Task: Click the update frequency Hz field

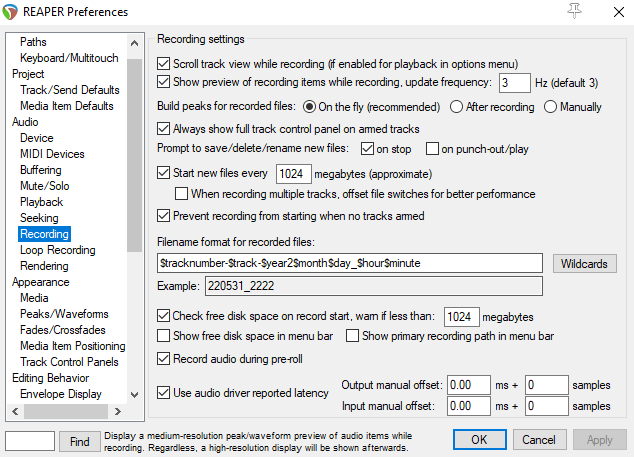Action: pos(514,83)
